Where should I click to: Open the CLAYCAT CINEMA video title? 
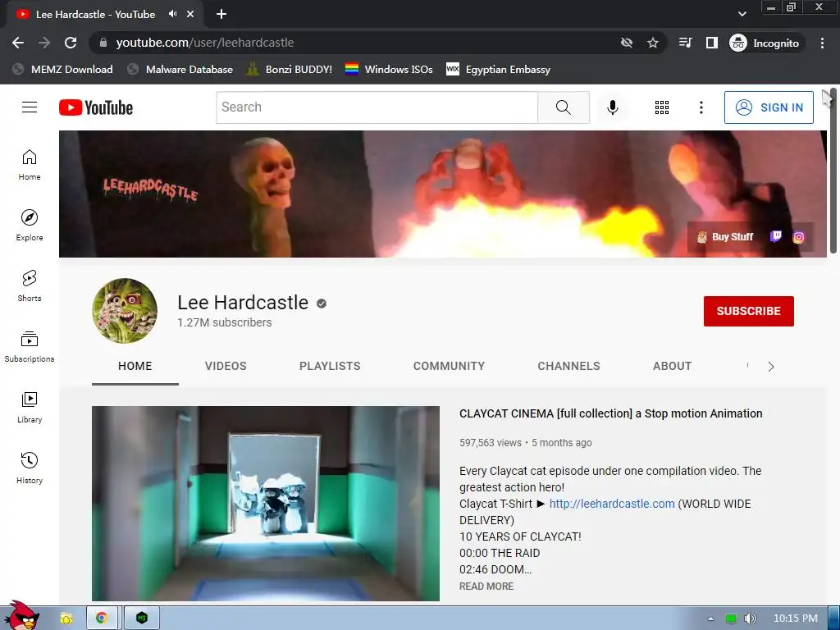point(610,413)
